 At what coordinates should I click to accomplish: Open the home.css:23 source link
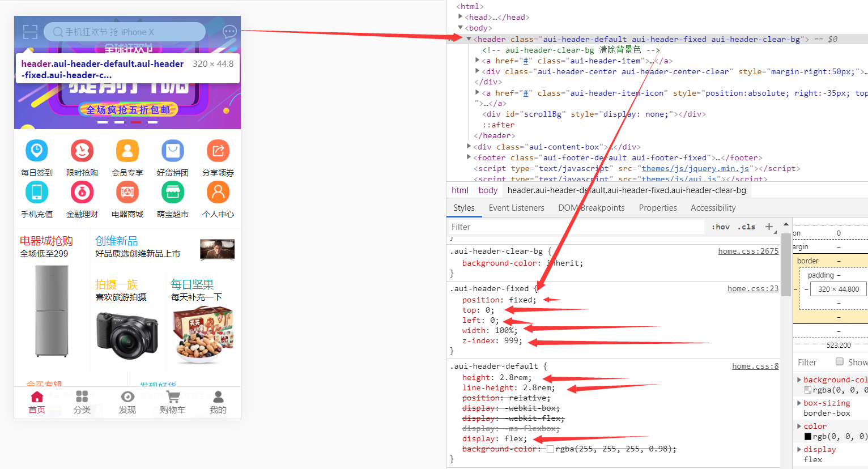coord(753,288)
